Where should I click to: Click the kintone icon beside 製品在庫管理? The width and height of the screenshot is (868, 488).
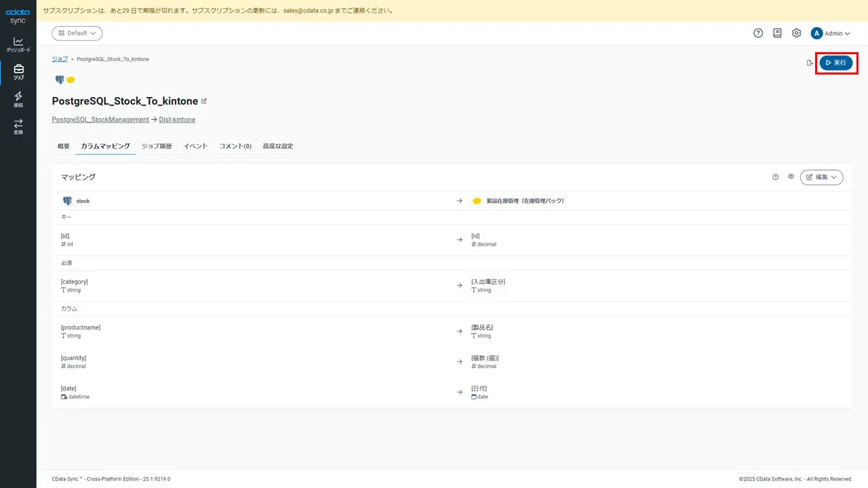tap(477, 201)
